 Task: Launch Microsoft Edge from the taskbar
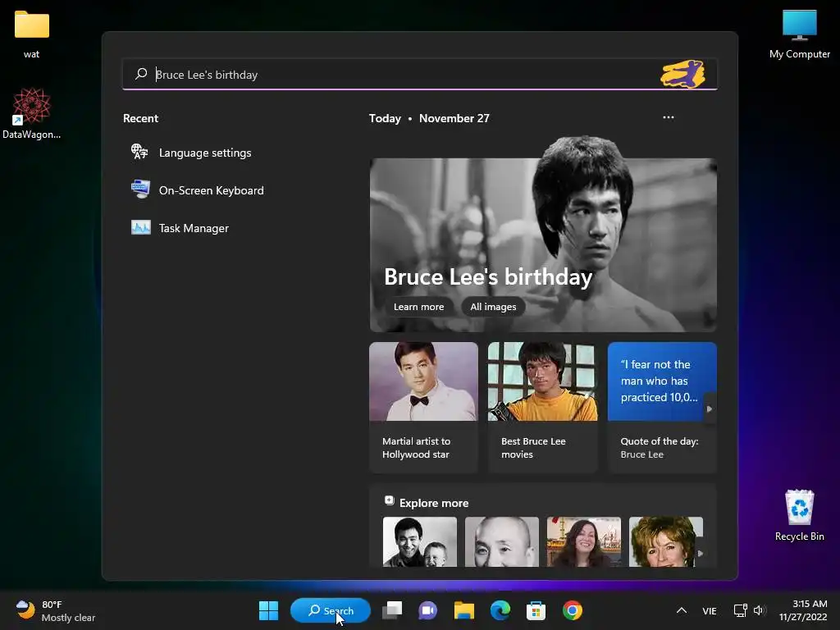(x=500, y=610)
